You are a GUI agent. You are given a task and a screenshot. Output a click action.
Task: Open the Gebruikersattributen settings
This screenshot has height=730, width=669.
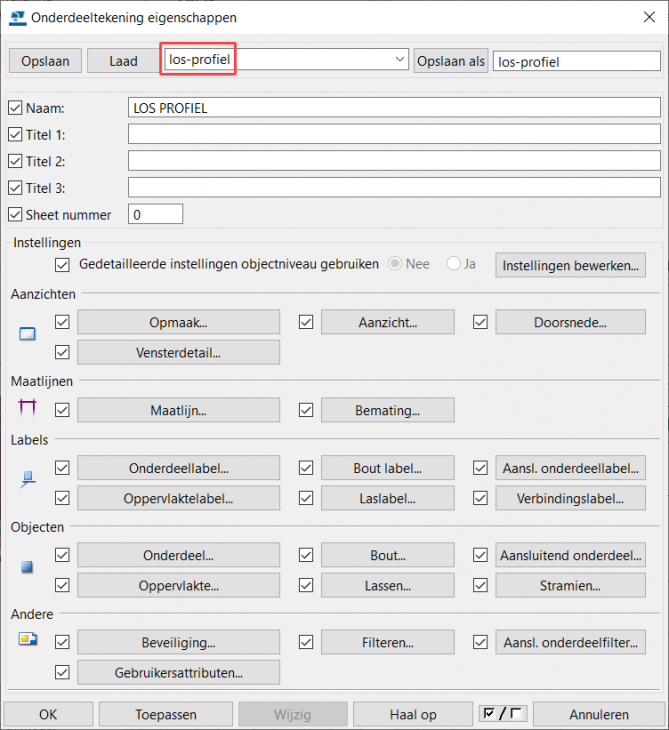coord(178,672)
